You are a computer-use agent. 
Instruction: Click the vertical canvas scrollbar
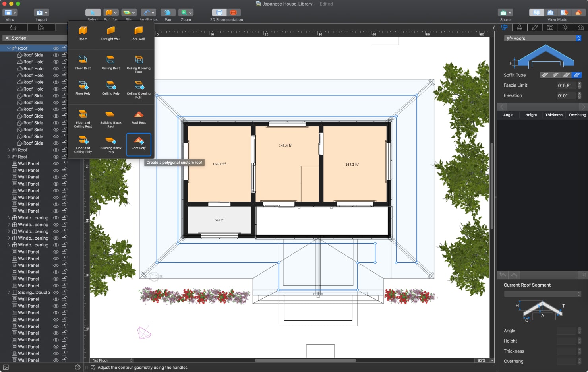[x=492, y=186]
